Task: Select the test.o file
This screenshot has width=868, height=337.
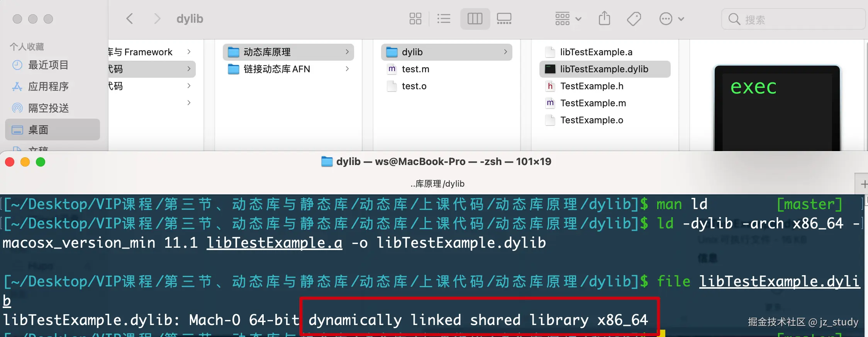Action: [447, 86]
